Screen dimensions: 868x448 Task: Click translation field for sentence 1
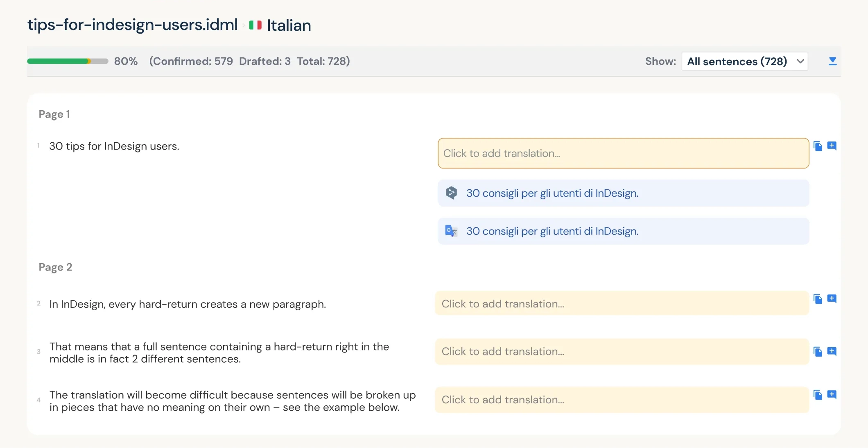click(623, 153)
